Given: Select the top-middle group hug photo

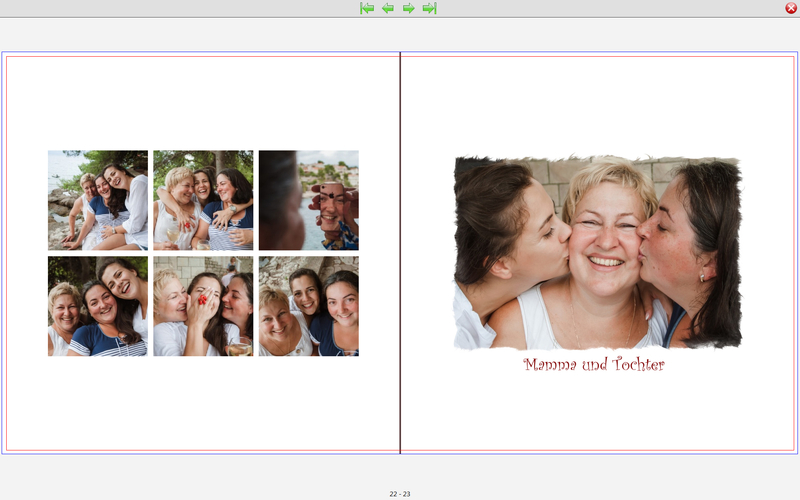Looking at the screenshot, I should [x=203, y=200].
